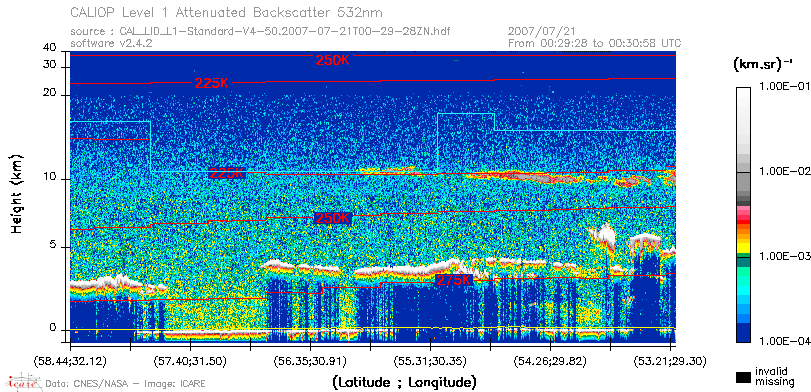
Task: Click the x-axis label '(57.40;31.50)'
Action: [190, 361]
